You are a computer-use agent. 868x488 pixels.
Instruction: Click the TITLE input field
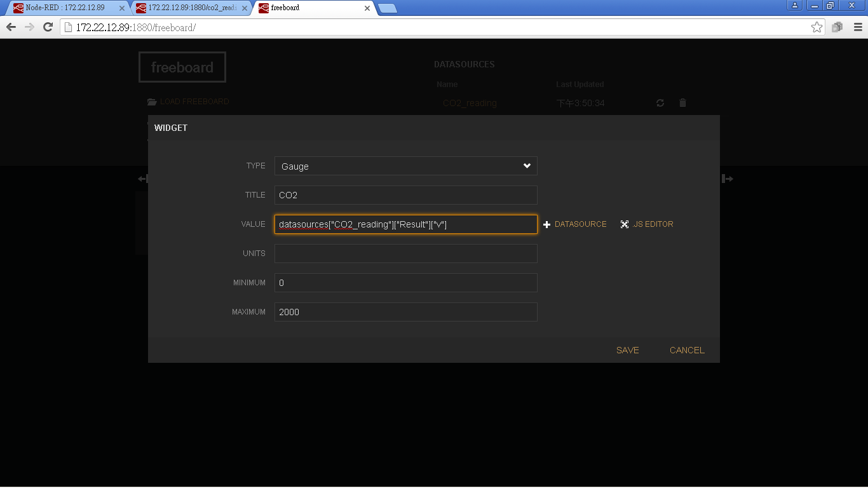pyautogui.click(x=405, y=195)
